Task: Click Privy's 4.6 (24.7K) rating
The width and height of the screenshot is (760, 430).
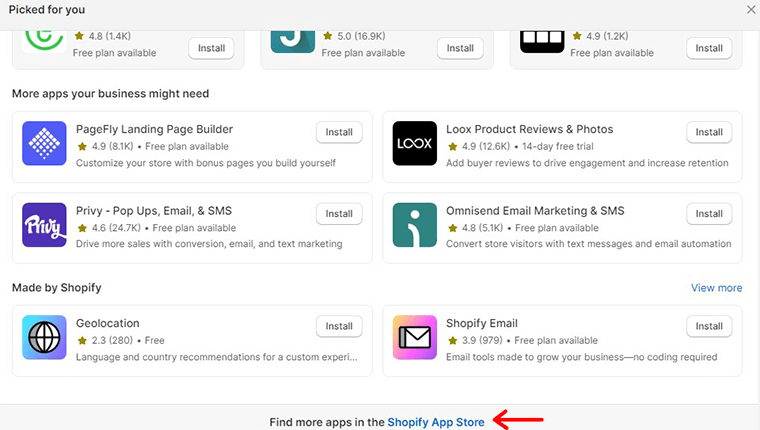Action: 109,228
